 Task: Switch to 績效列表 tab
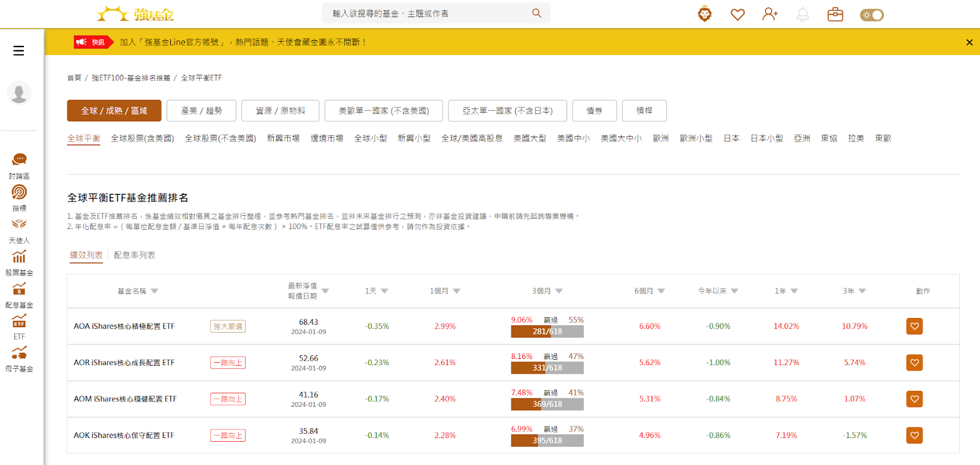86,255
